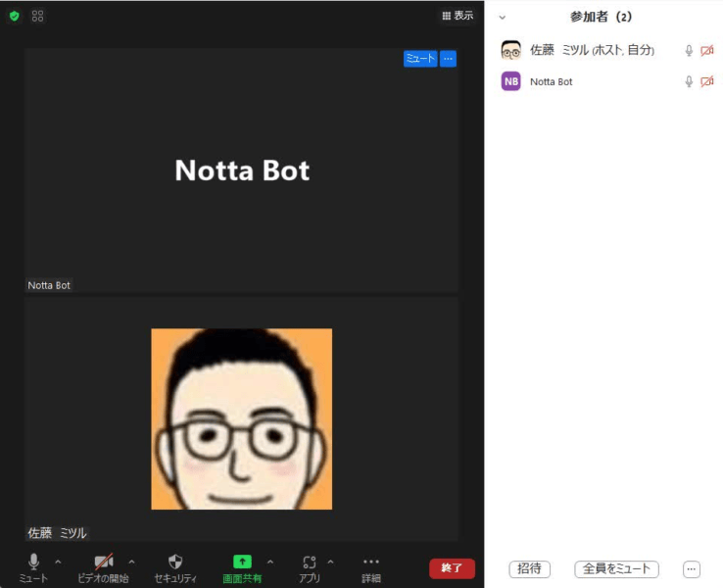Click the green encryption shield icon
723x588 pixels.
click(14, 16)
